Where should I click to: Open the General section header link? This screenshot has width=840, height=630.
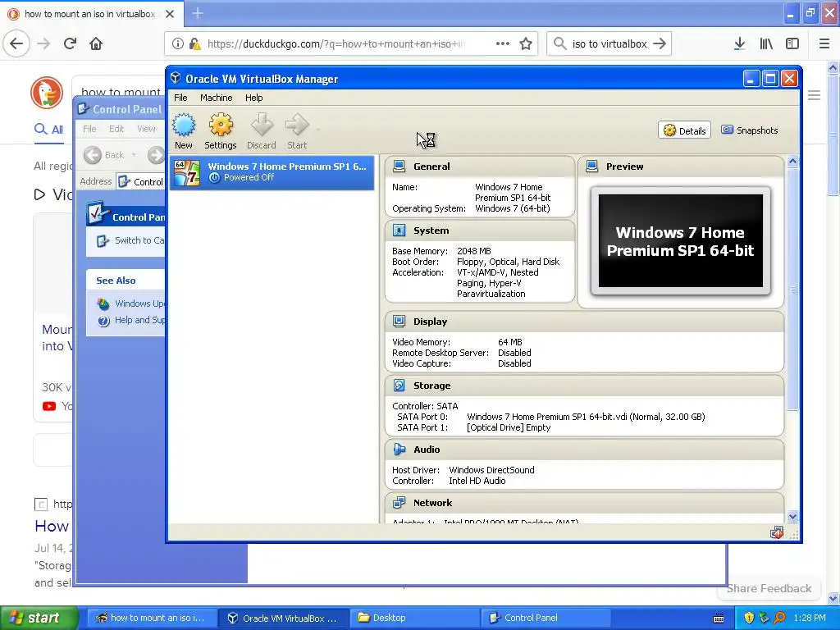[x=431, y=167]
